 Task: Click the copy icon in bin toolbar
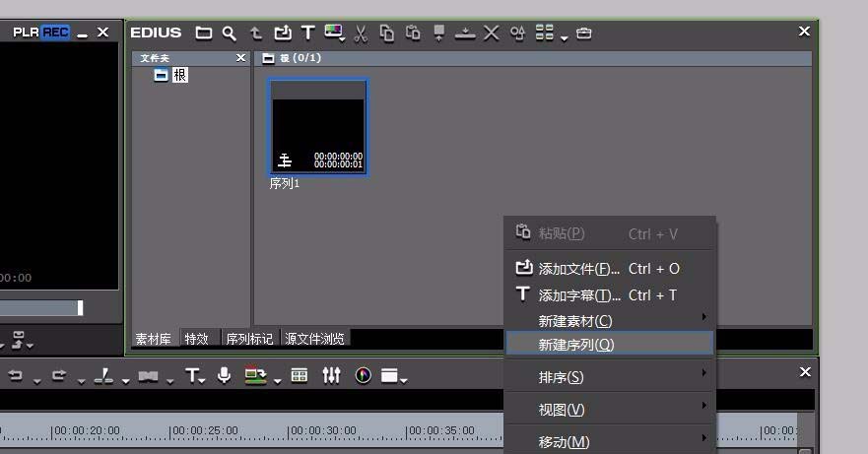387,33
